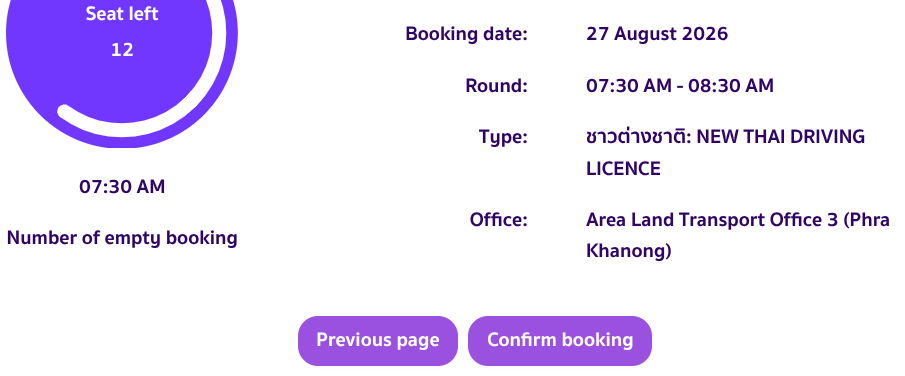Image resolution: width=905 pixels, height=376 pixels.
Task: Click the seat count number 12
Action: (122, 50)
